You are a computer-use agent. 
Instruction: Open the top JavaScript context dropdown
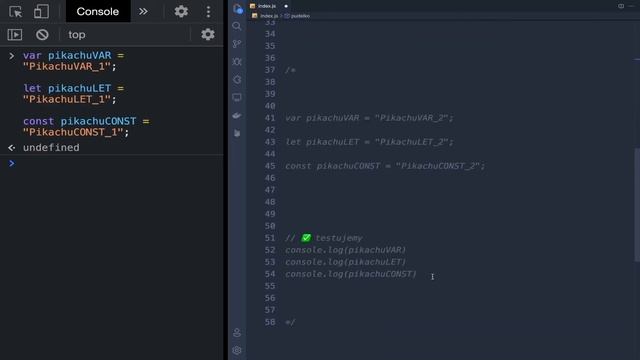pyautogui.click(x=77, y=35)
